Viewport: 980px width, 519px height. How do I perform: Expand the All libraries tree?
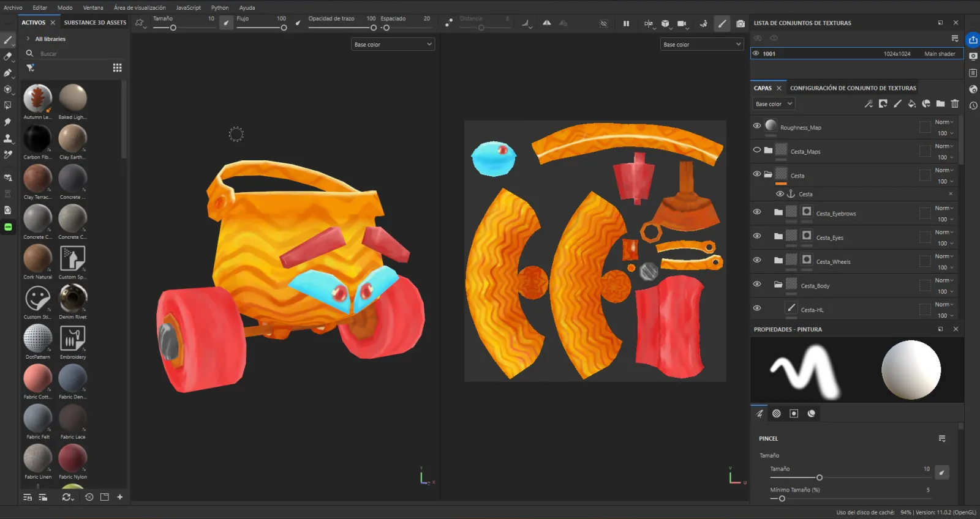[28, 39]
